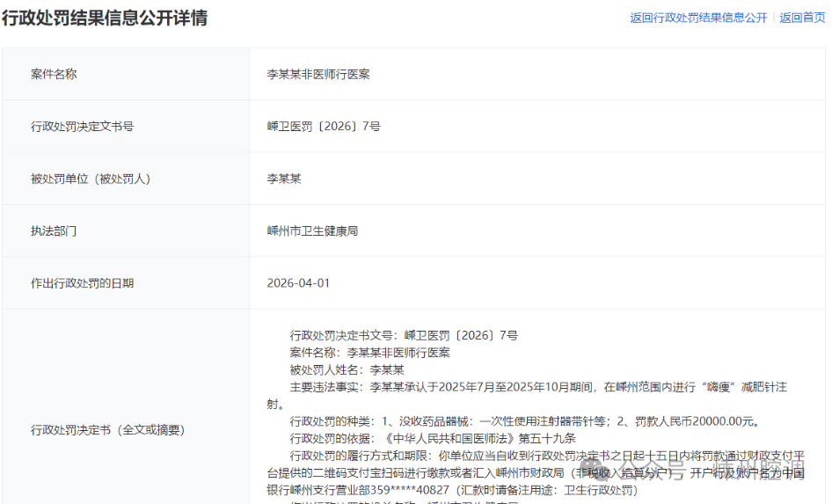Select the 作出行政处罚的日期 label
This screenshot has height=504, width=832.
[x=83, y=283]
